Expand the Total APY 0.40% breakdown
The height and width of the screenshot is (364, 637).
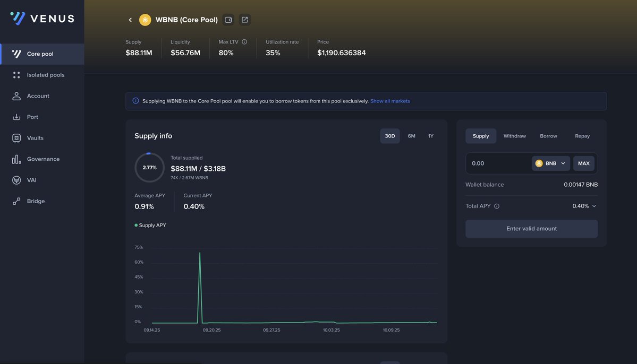(x=584, y=206)
